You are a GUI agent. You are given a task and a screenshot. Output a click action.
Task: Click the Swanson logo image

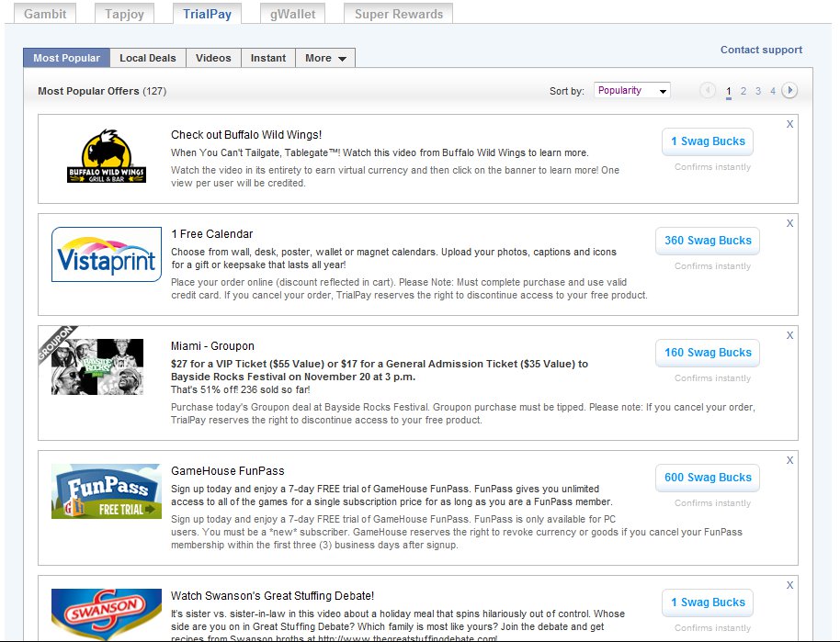(x=107, y=614)
